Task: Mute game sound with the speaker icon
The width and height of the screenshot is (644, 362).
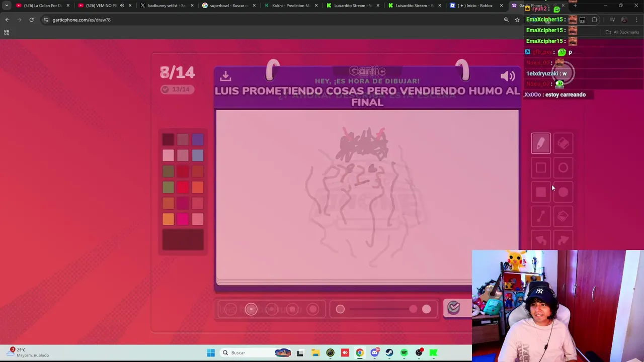Action: pos(508,76)
